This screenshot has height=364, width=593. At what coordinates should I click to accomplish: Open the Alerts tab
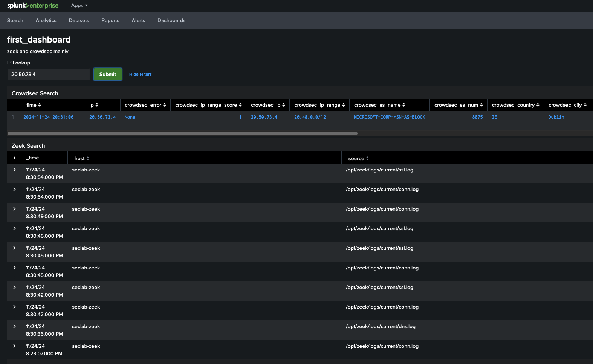[x=138, y=20]
